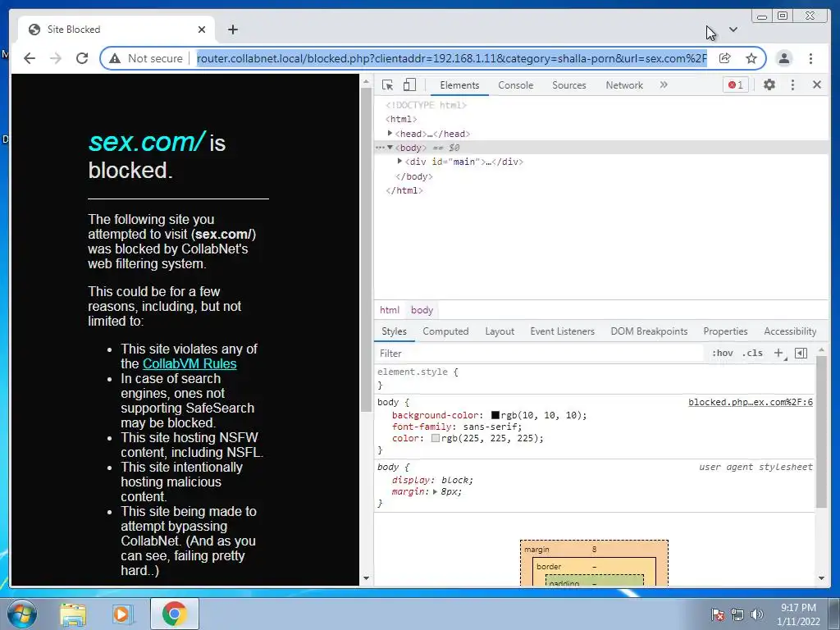Click the network tray icon
The image size is (840, 630).
737,614
